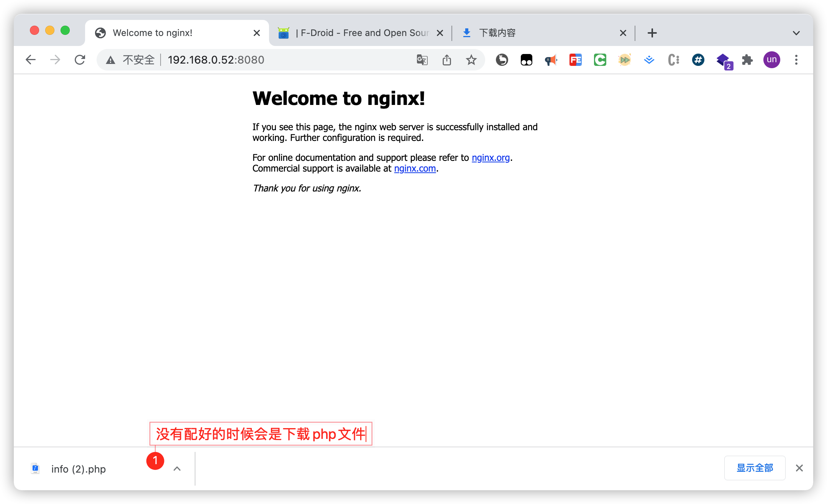Open the Chrome three-dot menu
Screen dimensions: 827x504
796,60
